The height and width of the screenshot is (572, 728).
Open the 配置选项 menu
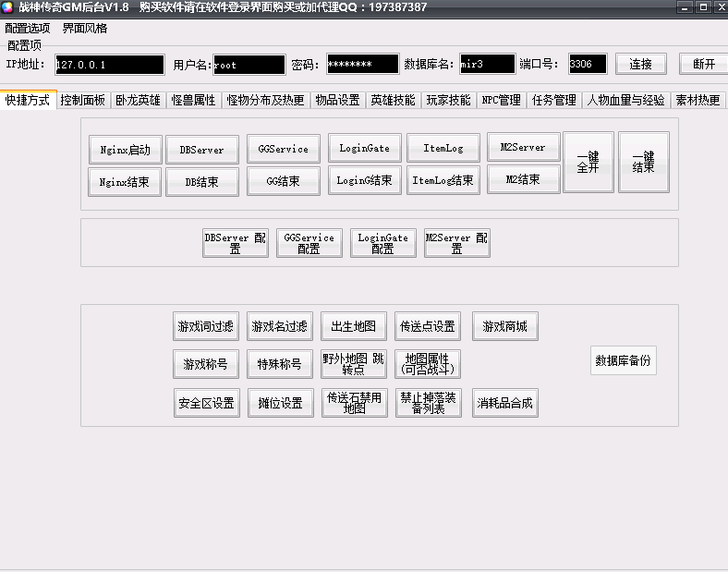pyautogui.click(x=28, y=28)
